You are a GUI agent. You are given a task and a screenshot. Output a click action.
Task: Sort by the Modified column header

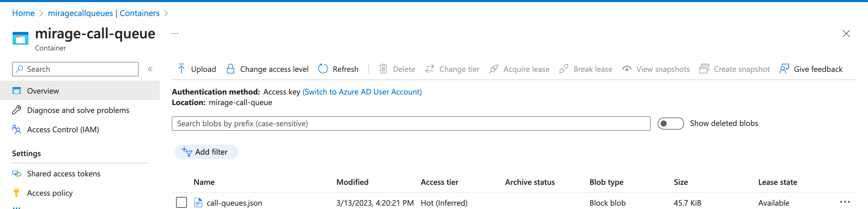352,182
